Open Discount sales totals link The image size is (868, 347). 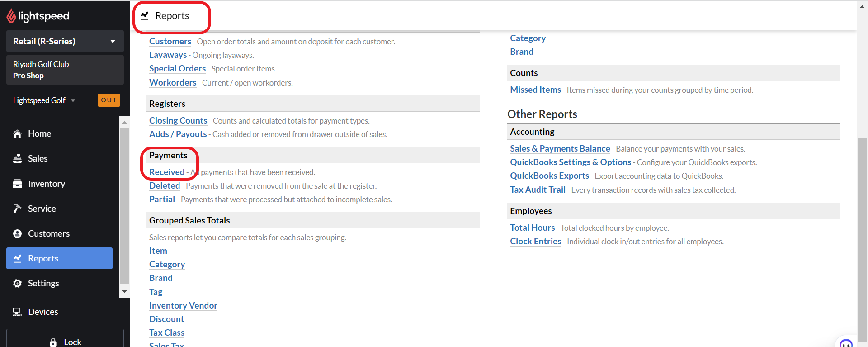pos(166,319)
